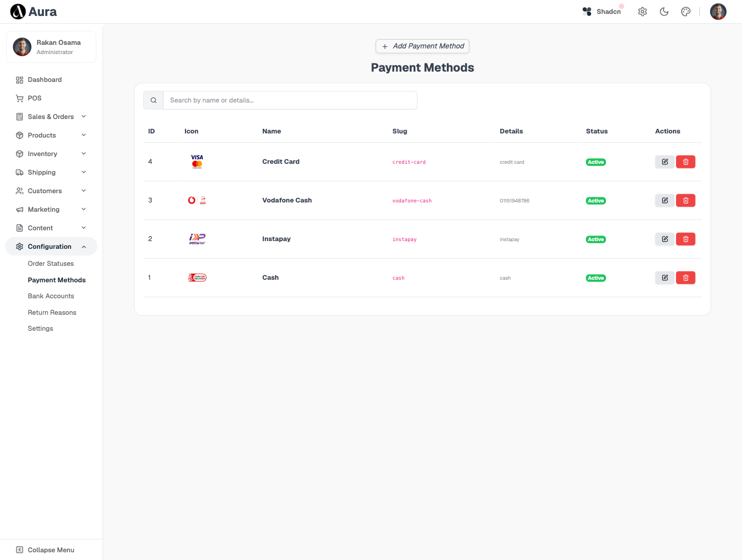Open user avatar menu in top bar
This screenshot has height=560, width=742.
coord(718,11)
